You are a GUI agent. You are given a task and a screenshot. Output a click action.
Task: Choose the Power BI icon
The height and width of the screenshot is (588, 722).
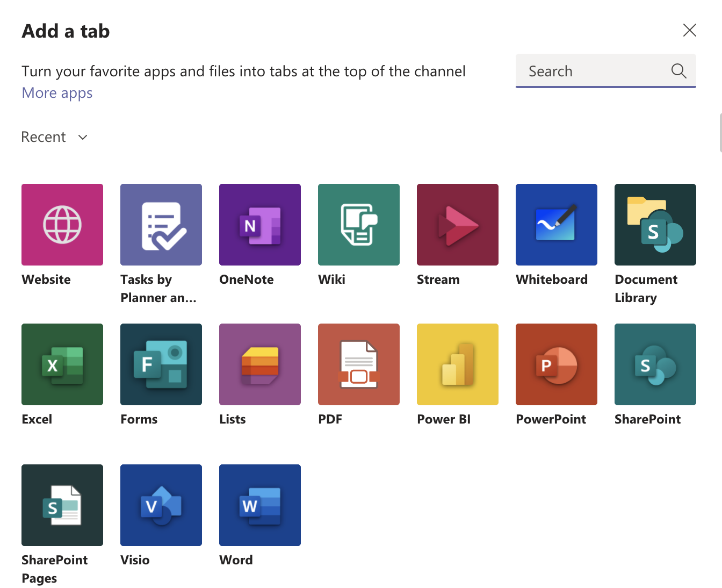point(458,364)
